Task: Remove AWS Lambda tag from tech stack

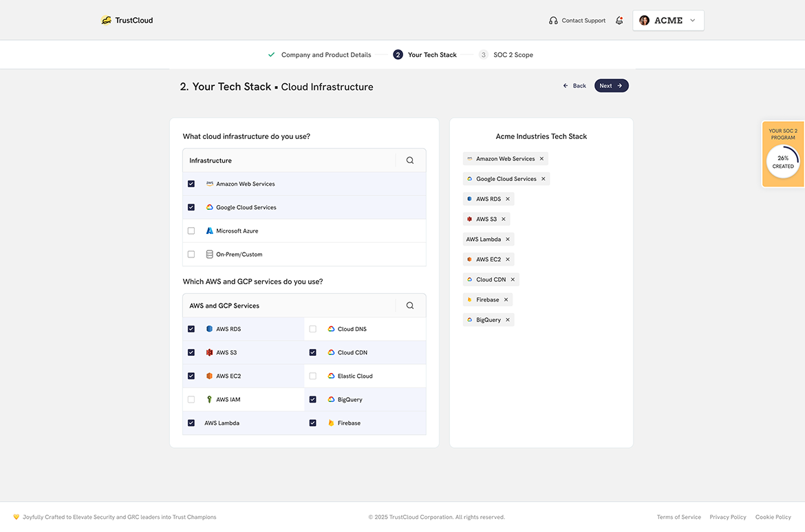Action: 508,240
